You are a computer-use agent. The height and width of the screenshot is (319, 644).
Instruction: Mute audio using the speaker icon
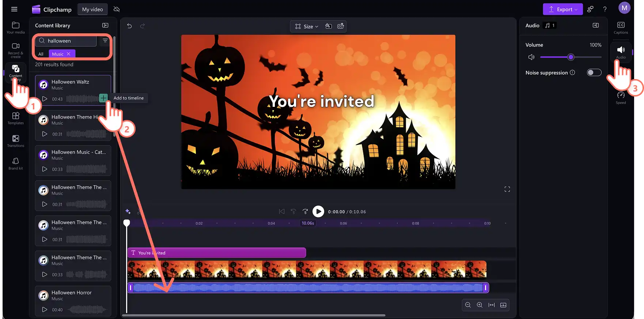(x=531, y=57)
